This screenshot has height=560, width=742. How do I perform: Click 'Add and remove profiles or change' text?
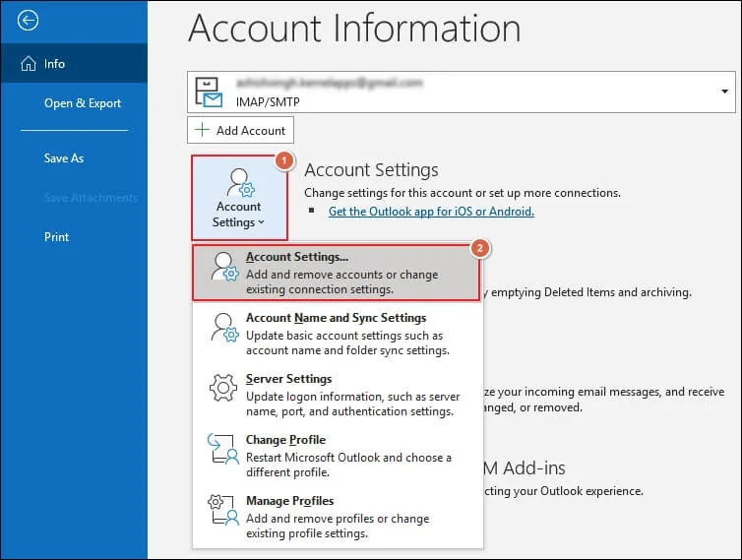(x=338, y=519)
